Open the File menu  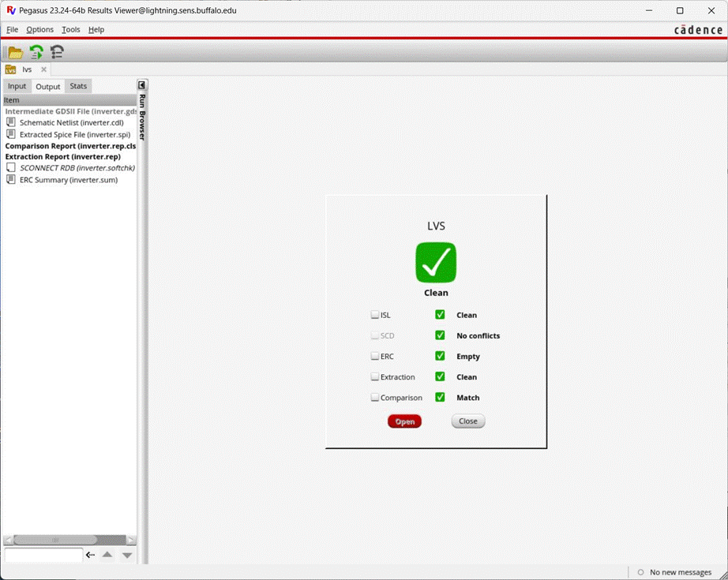pyautogui.click(x=12, y=29)
